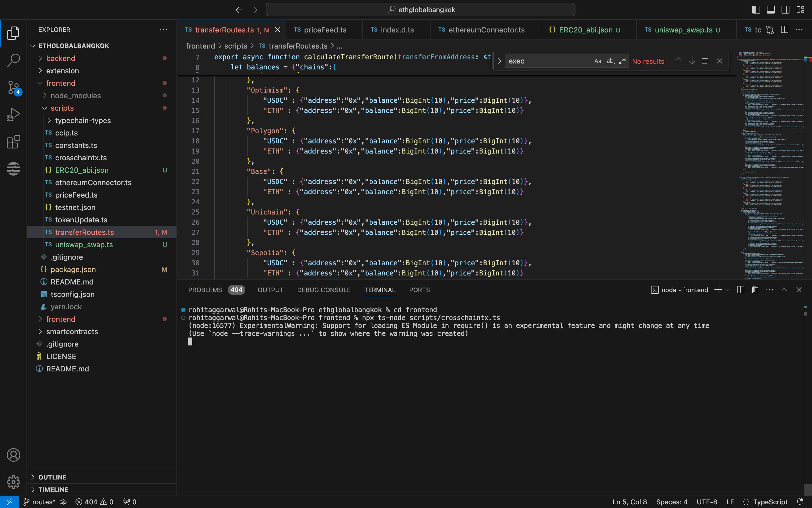Image resolution: width=812 pixels, height=508 pixels.
Task: Open the Explorer view in activity bar
Action: tap(14, 33)
